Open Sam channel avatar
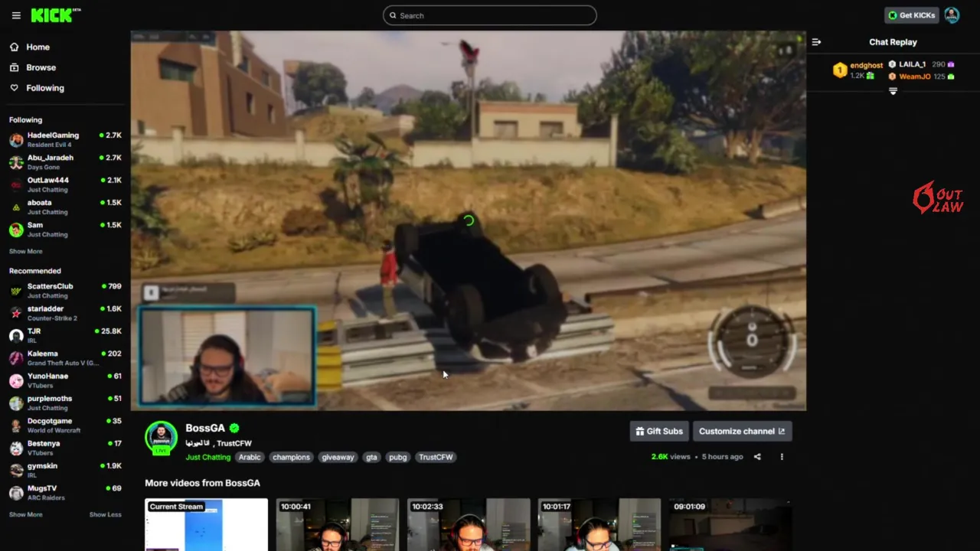 click(16, 230)
